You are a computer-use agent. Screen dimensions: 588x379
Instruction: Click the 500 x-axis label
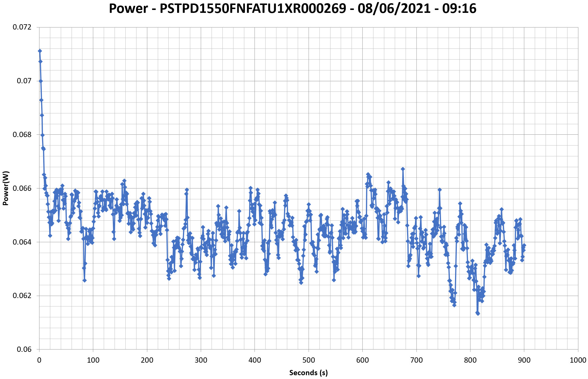tap(309, 360)
